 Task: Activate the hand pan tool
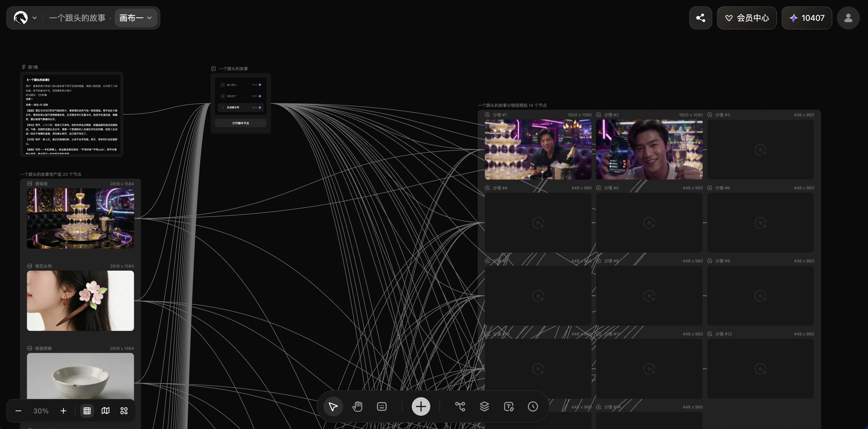click(357, 406)
